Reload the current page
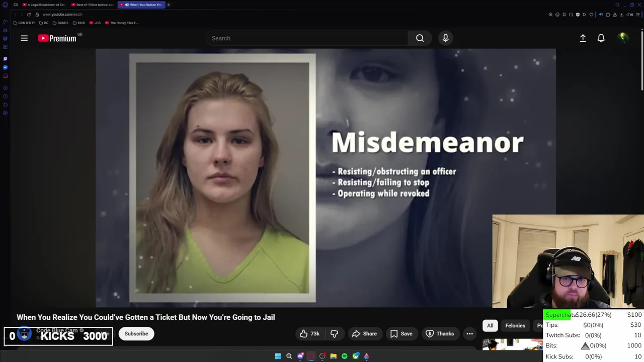The width and height of the screenshot is (644, 362). (29, 15)
